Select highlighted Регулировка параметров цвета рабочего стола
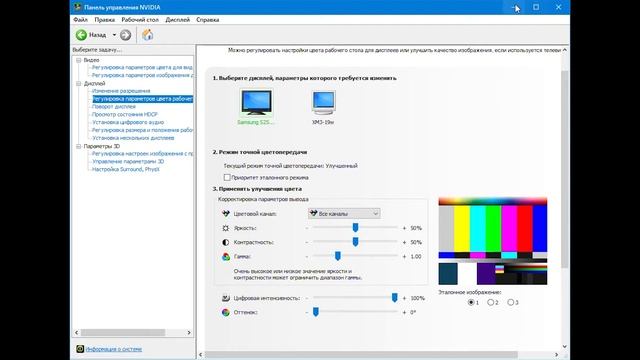 [x=142, y=99]
